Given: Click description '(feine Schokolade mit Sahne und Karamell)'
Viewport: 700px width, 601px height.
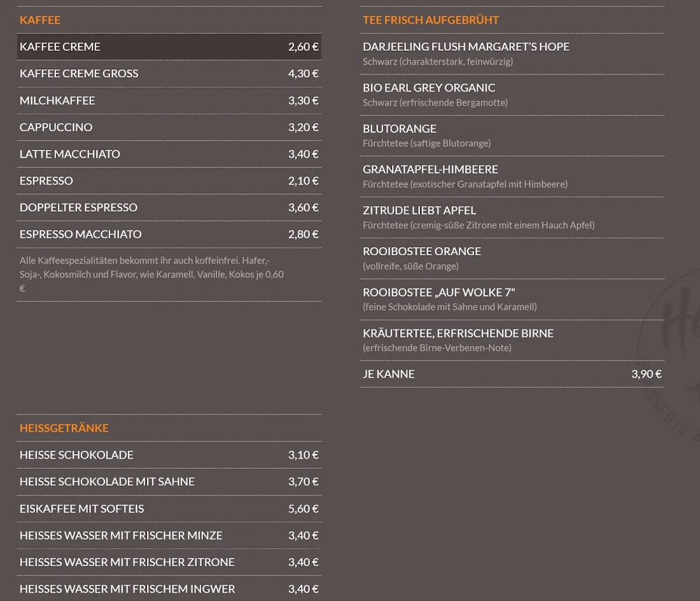Looking at the screenshot, I should point(450,307).
